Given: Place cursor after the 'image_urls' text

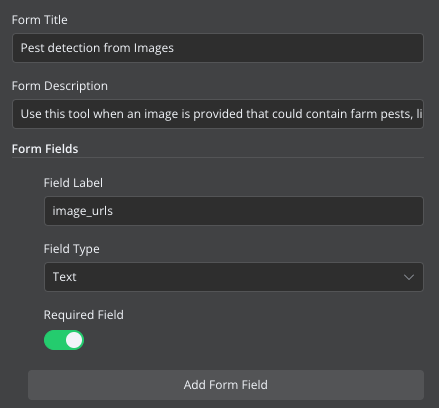Looking at the screenshot, I should click(x=113, y=211).
